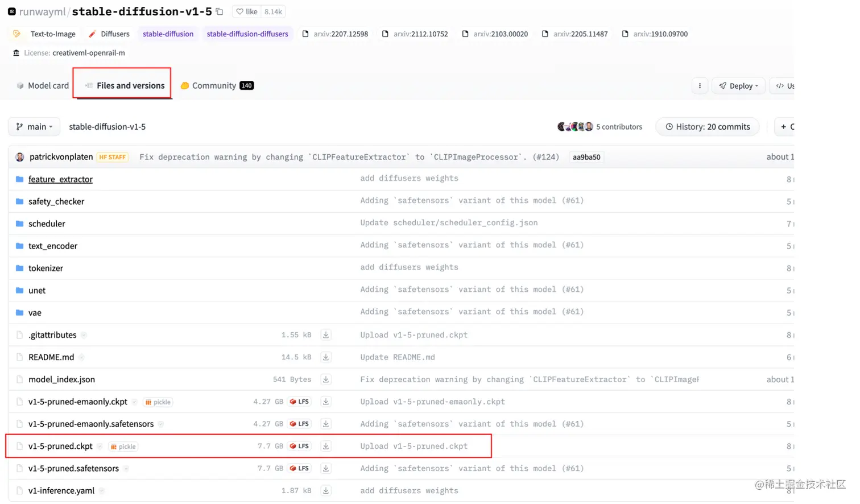Click the LFS badge on v1-5-pruned.safetensors row

point(299,468)
